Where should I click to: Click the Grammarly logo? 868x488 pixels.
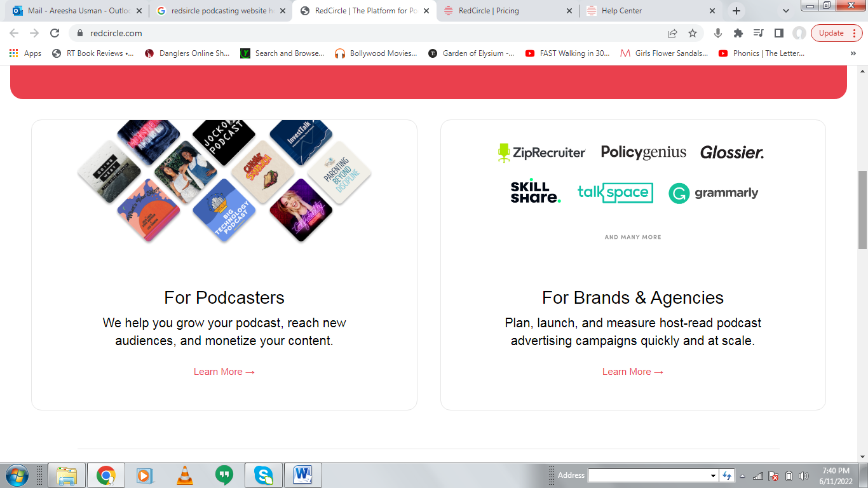713,193
